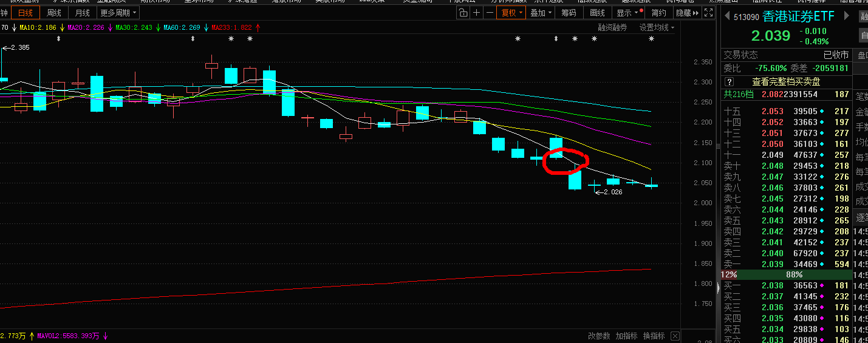Click the MA20 indicator label
868x343 pixels.
(x=86, y=27)
